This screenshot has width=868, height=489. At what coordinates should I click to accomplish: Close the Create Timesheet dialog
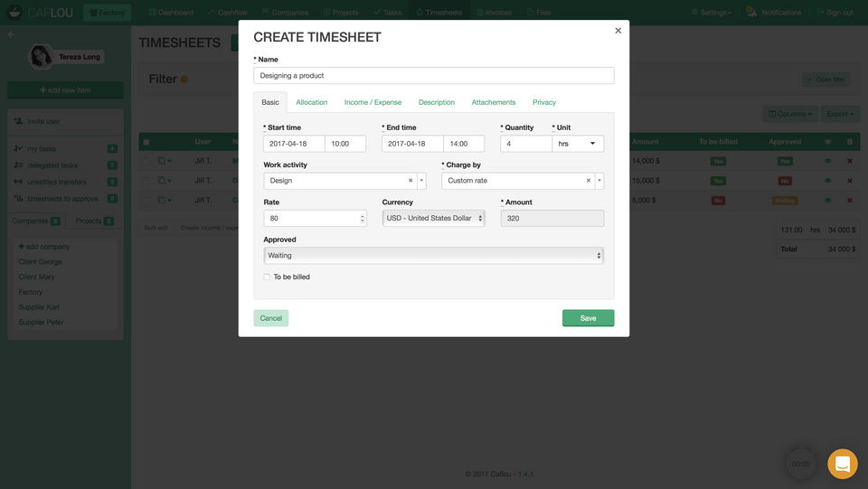click(x=618, y=31)
